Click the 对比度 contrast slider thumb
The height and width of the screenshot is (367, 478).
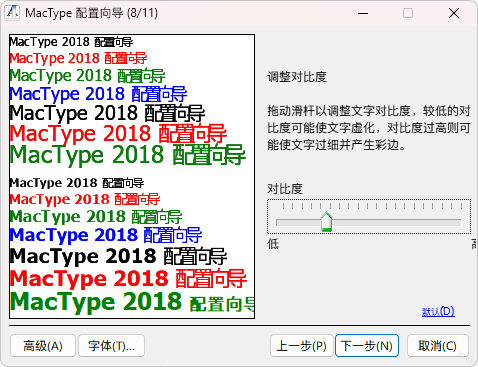pos(326,222)
